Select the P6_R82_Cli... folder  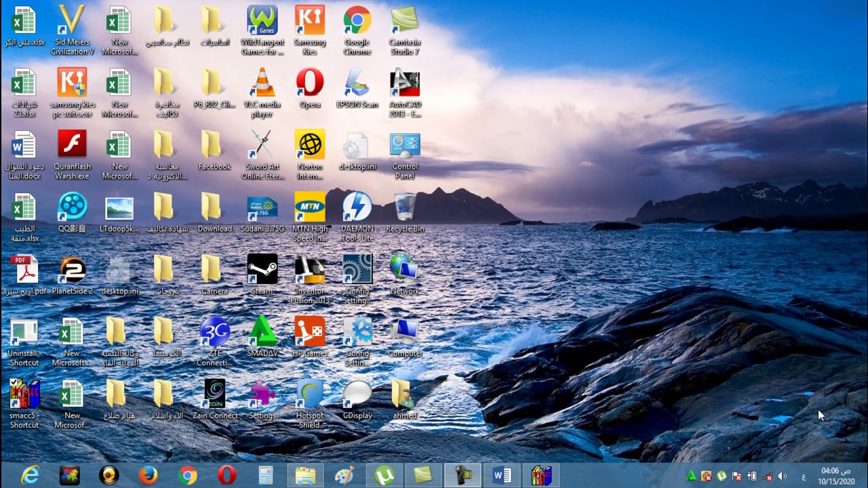[x=215, y=89]
